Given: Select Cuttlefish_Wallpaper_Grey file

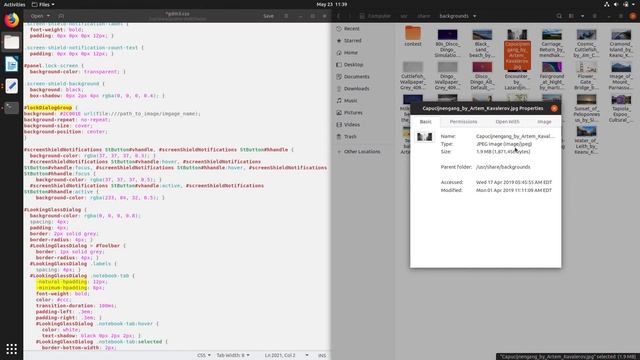Looking at the screenshot, I should click(413, 76).
